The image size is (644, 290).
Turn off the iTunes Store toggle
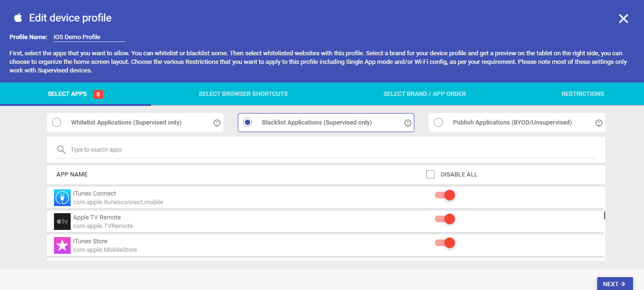click(x=444, y=242)
